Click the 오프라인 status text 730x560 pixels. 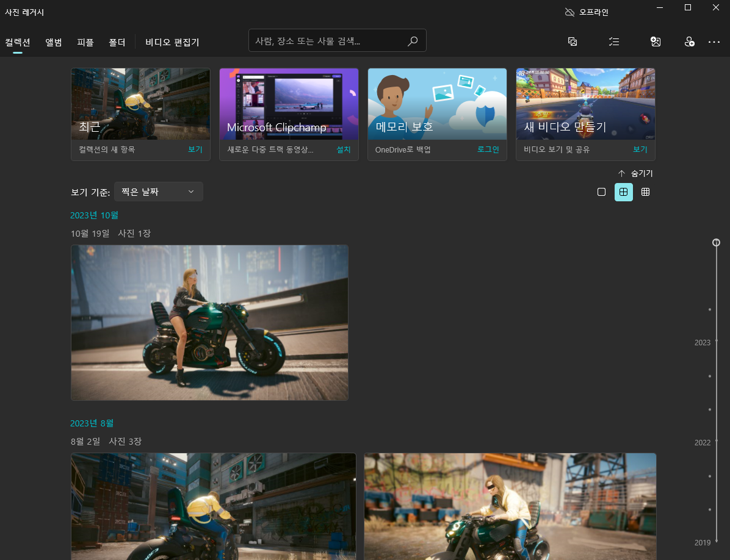pyautogui.click(x=594, y=12)
